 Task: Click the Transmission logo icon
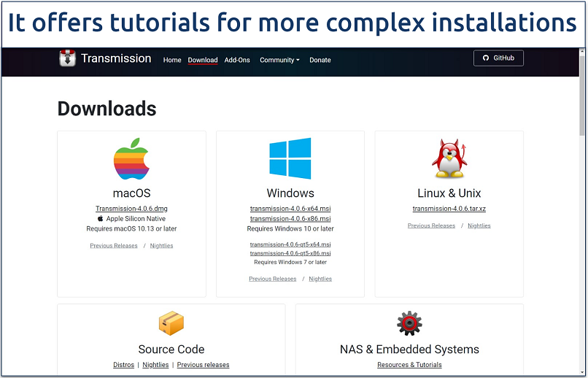(68, 58)
